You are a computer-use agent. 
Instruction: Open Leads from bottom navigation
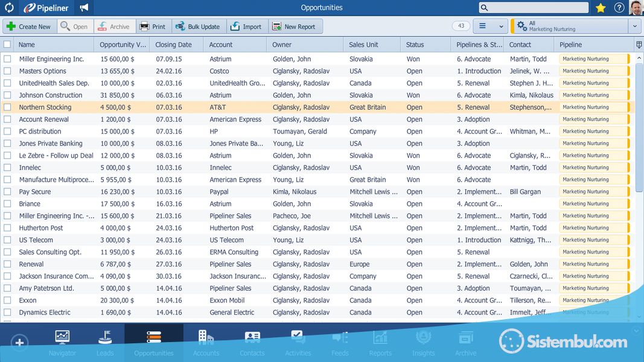click(x=105, y=342)
